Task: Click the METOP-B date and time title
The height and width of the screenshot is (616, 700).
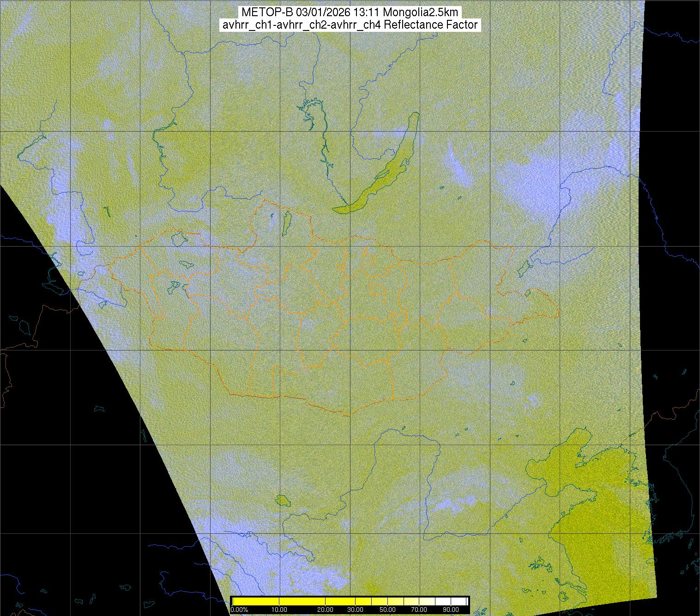Action: [x=350, y=12]
